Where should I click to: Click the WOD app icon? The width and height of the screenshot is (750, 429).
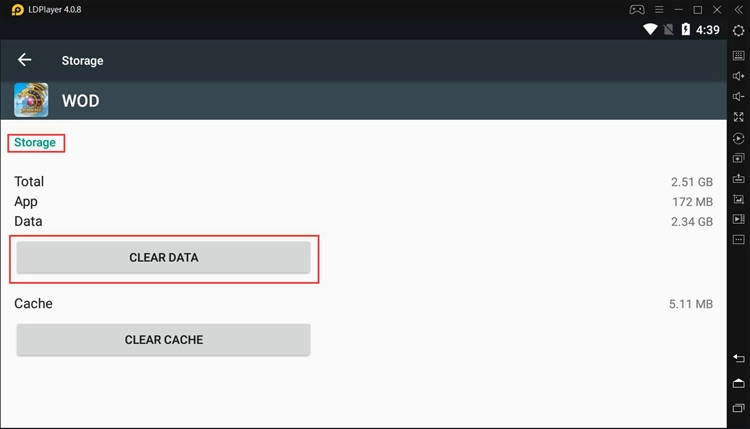(31, 100)
